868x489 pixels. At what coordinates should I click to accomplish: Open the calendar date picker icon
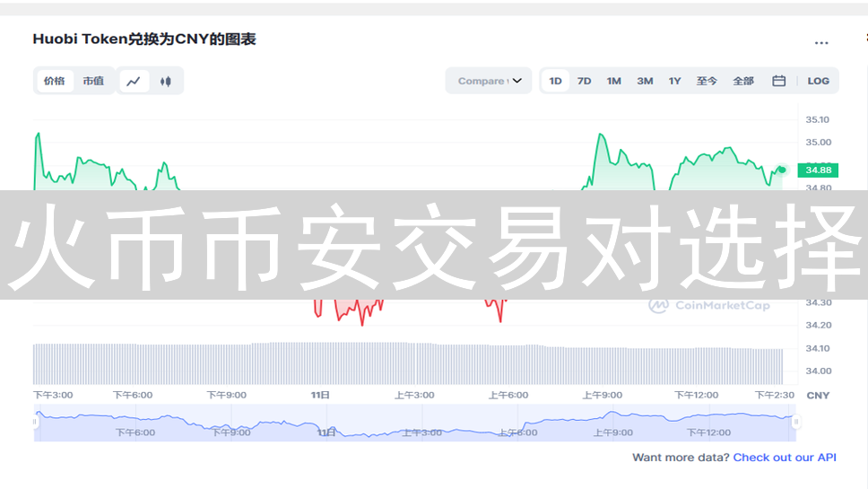(x=779, y=81)
